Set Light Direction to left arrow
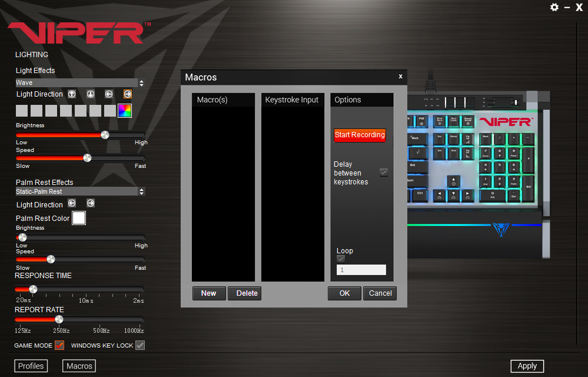Image resolution: width=588 pixels, height=377 pixels. pyautogui.click(x=109, y=94)
